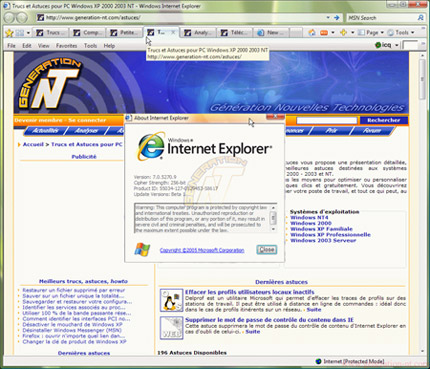Open the Actualités navigation tab
Screen dimensions: 430x369
(45, 131)
